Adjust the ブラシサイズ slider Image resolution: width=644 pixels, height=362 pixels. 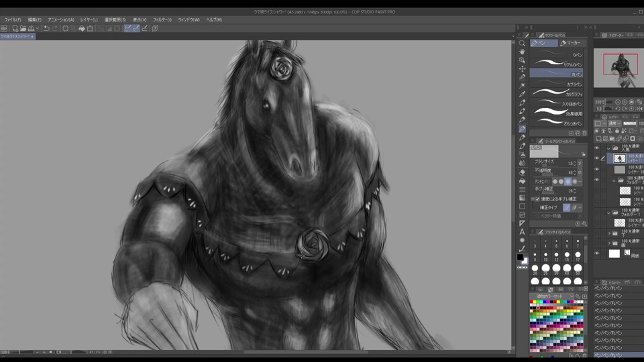[x=550, y=166]
